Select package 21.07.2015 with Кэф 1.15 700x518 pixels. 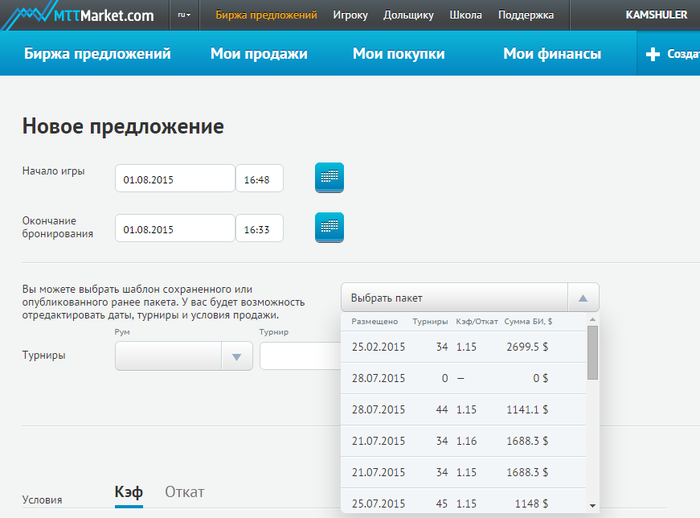[463, 472]
